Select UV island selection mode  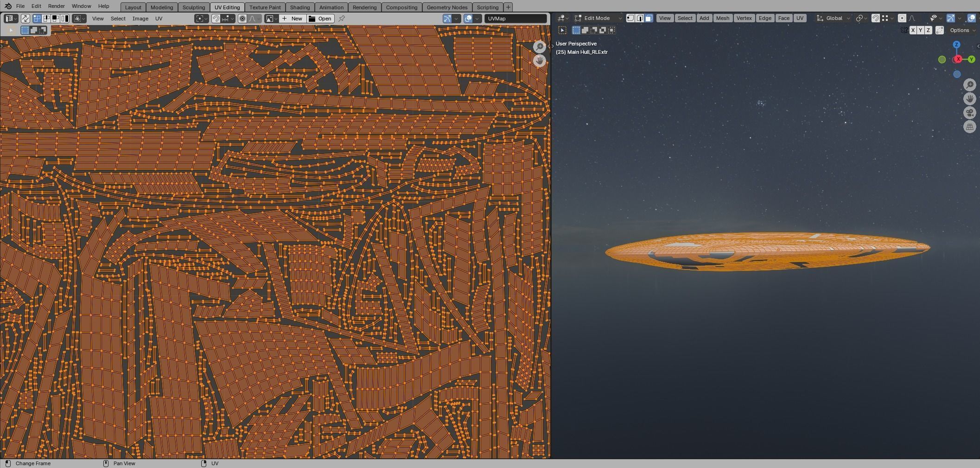[x=65, y=19]
